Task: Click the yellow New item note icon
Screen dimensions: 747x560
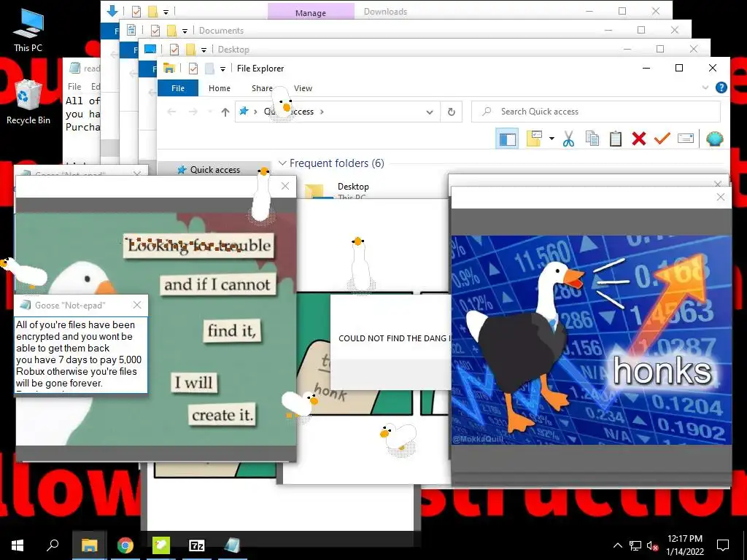Action: [x=535, y=139]
